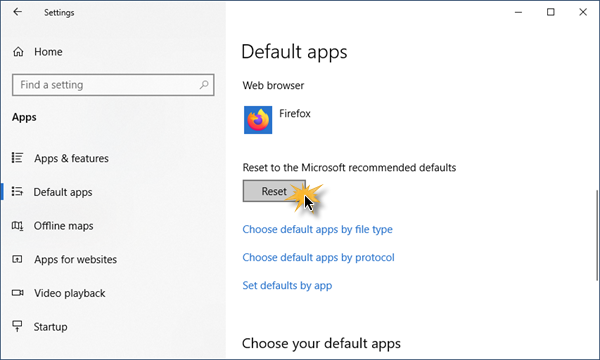
Task: Click the Find a setting field
Action: 113,85
